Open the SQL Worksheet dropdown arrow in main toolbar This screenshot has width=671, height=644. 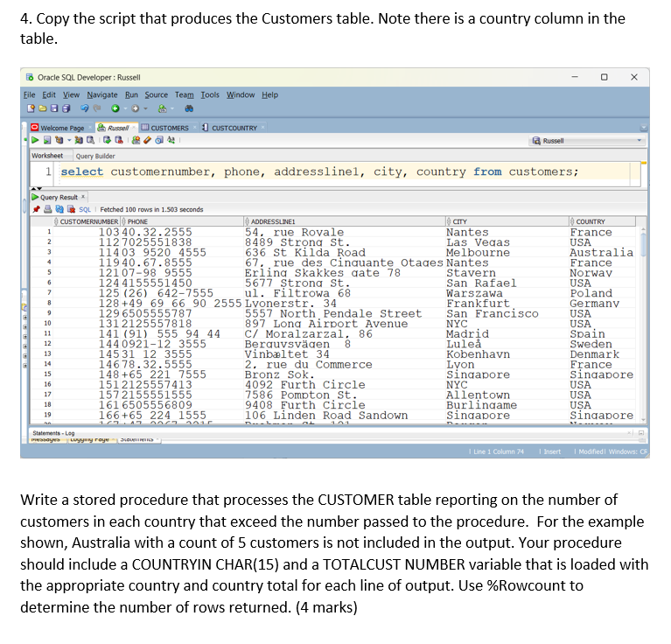click(x=172, y=108)
